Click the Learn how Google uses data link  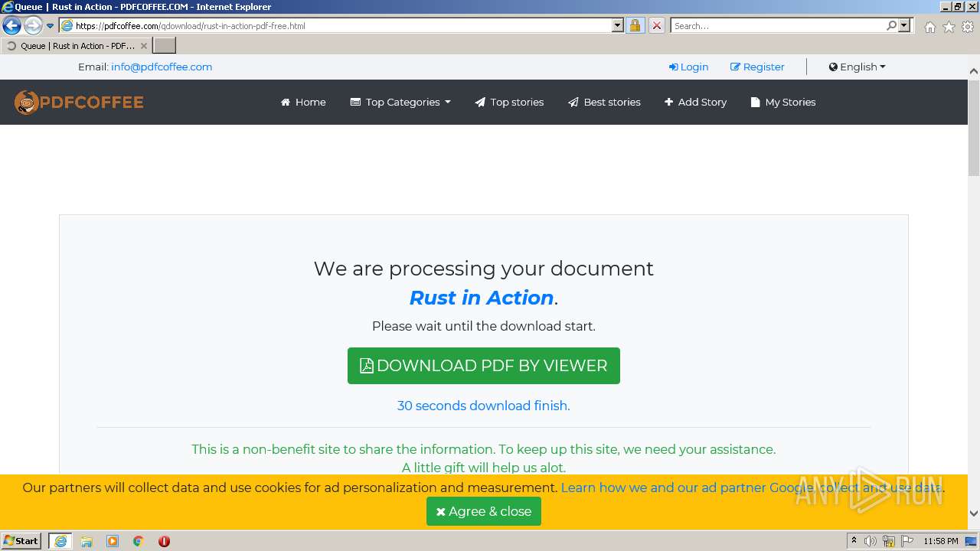pos(753,487)
